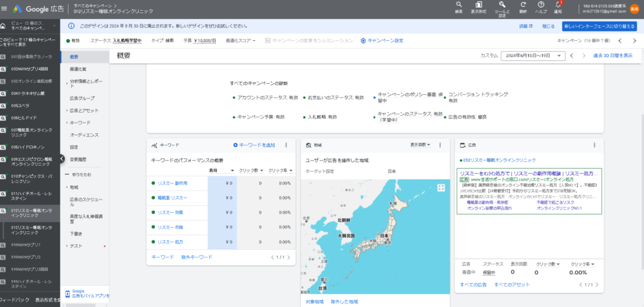This screenshot has height=307, width=644.
Task: Click the キャンペーン設定 gear icon
Action: [x=363, y=41]
